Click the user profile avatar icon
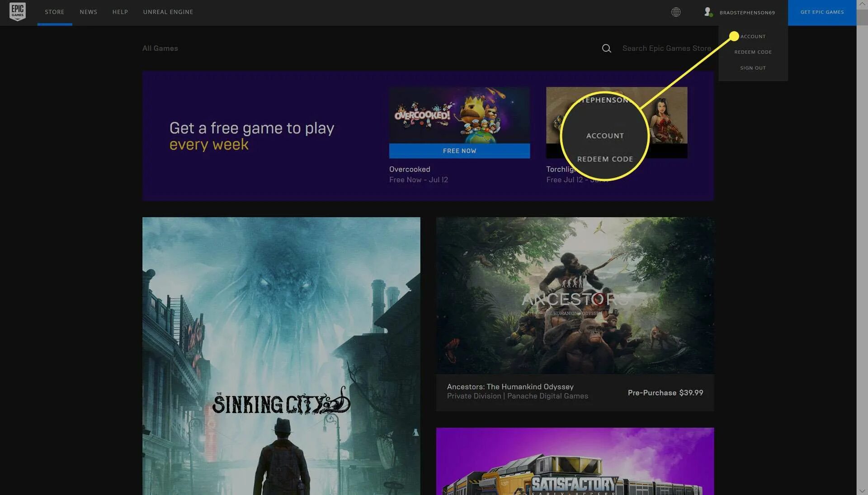This screenshot has width=868, height=495. (x=708, y=12)
